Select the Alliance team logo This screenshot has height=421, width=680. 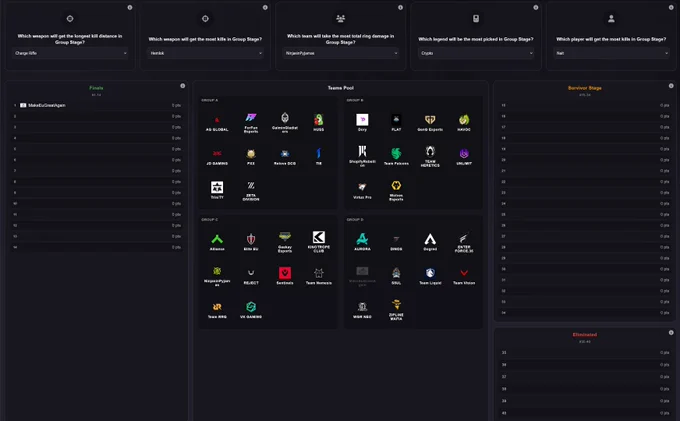(217, 239)
